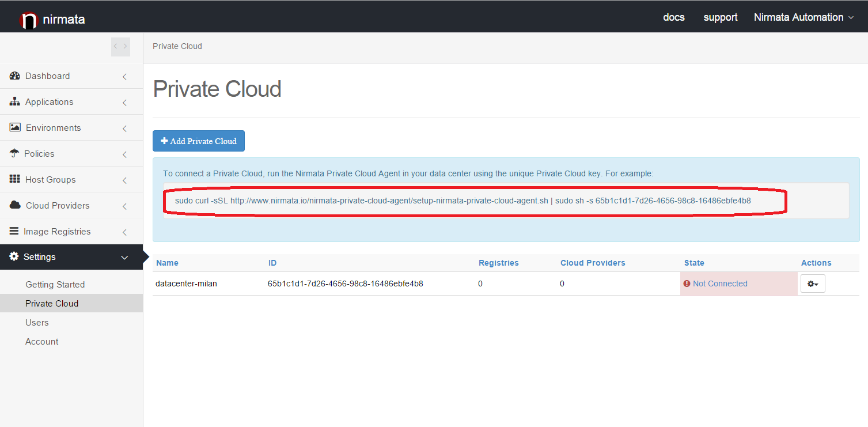Click the ID cell 65b1c1d1-7d26-4656-98c8-16486ebfe4b8
The width and height of the screenshot is (868, 427).
coord(346,284)
